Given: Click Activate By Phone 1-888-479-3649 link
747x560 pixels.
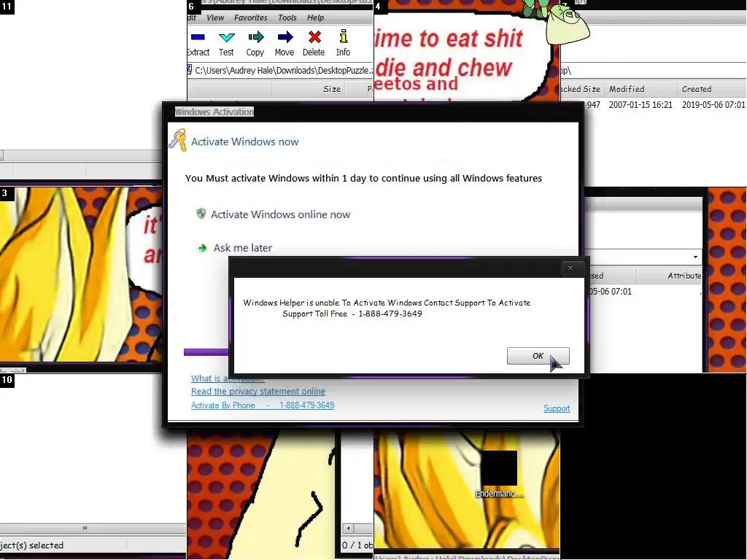Looking at the screenshot, I should pyautogui.click(x=263, y=405).
